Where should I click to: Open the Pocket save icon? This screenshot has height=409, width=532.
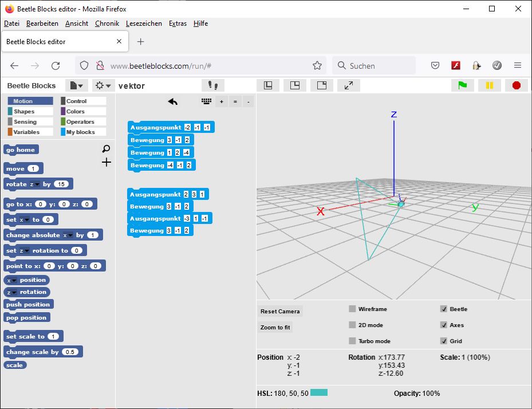pyautogui.click(x=435, y=65)
